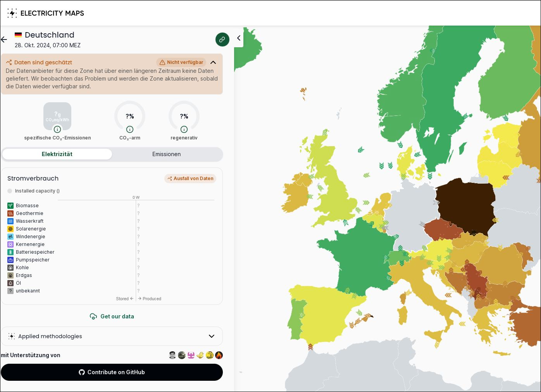
Task: Collapse the estimated data warning
Action: (x=213, y=62)
